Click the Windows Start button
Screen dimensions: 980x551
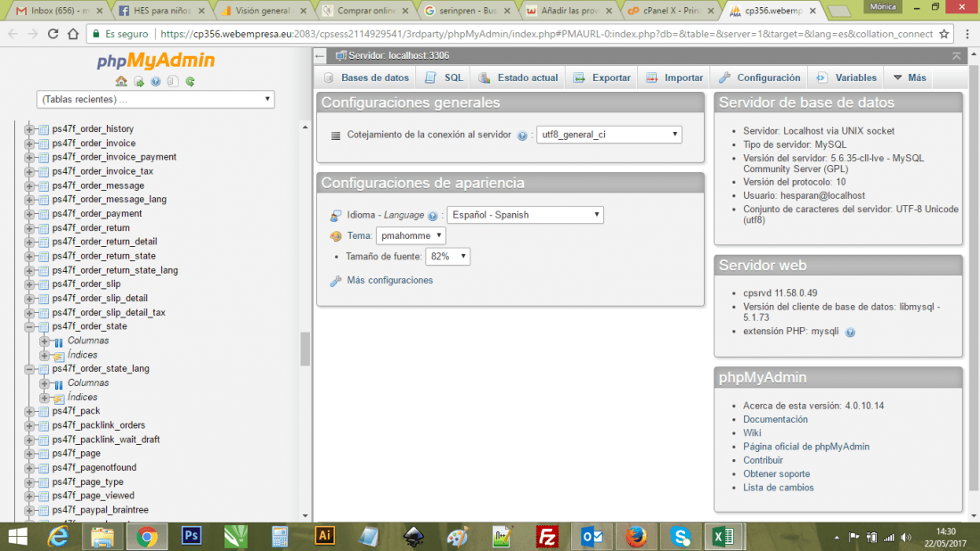point(18,537)
